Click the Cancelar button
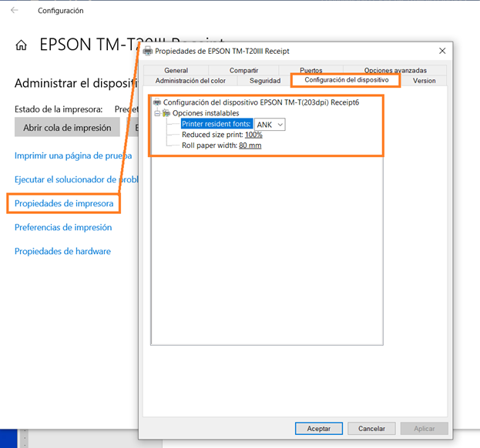The image size is (480, 448). pyautogui.click(x=371, y=429)
